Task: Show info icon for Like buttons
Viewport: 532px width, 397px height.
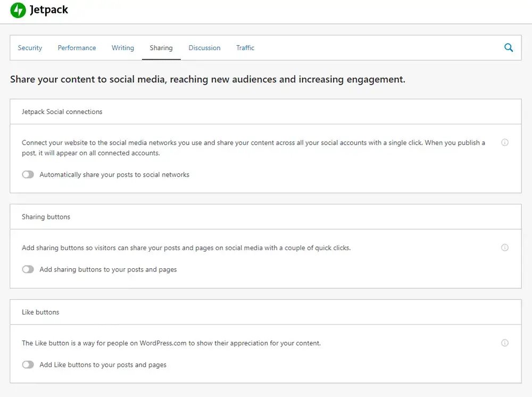Action: pyautogui.click(x=504, y=343)
